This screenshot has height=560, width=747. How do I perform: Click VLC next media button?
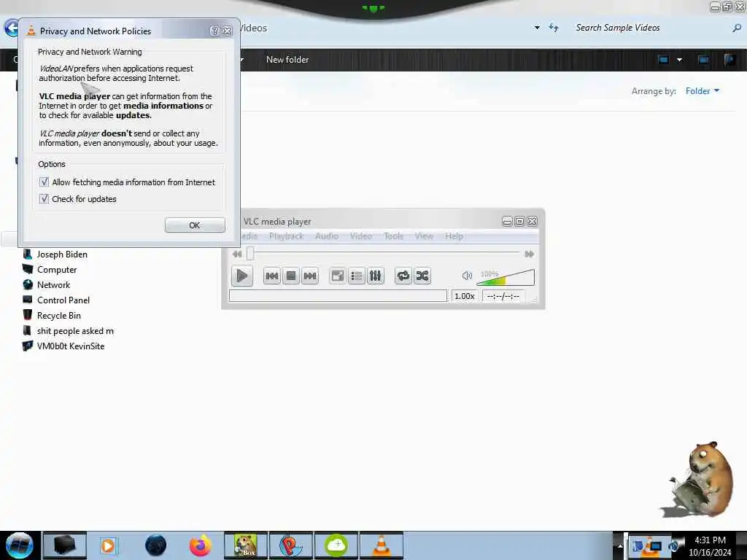pos(309,276)
